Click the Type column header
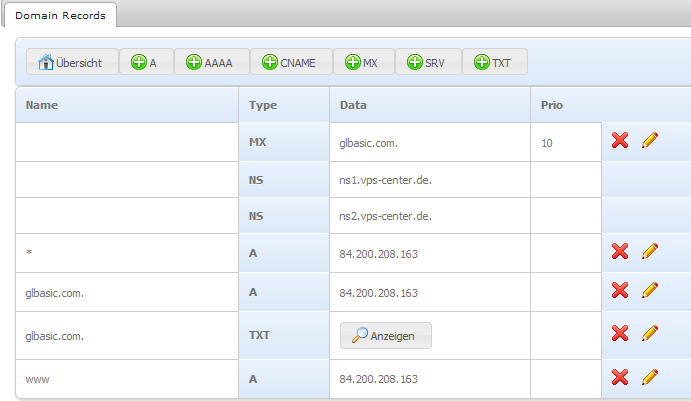Screen dimensions: 691x401 (x=284, y=105)
